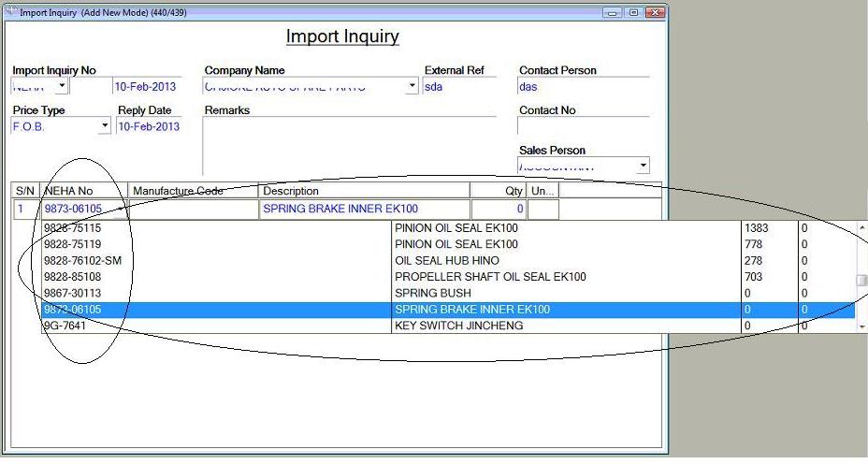Minimize the Import Inquiry window

tap(613, 12)
